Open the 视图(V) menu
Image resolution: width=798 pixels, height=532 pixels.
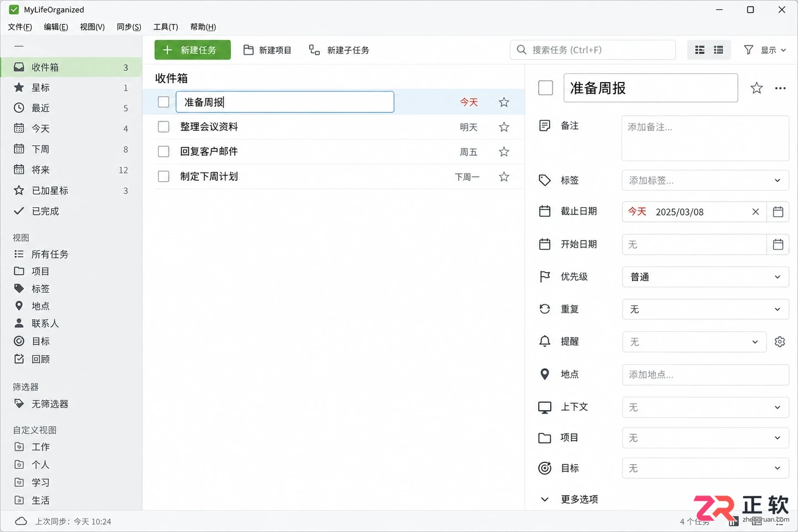[x=92, y=27]
